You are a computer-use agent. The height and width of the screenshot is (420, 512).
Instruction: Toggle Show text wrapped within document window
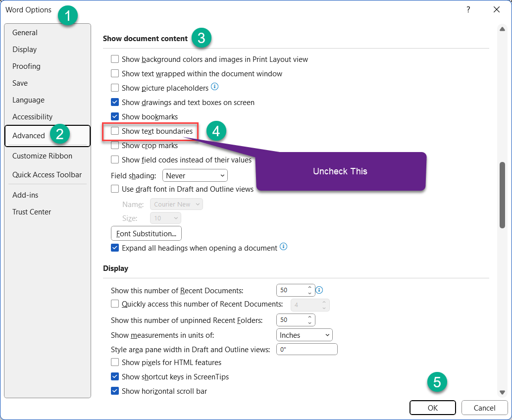point(115,73)
